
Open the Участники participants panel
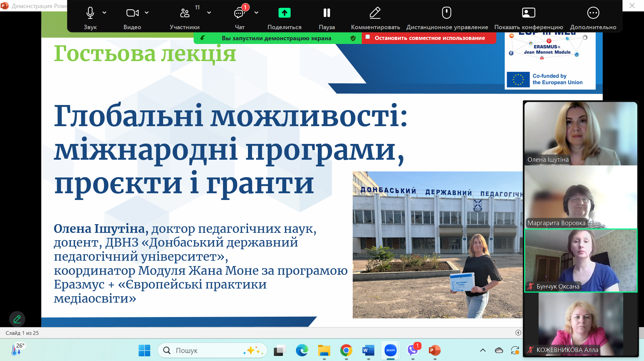tap(185, 17)
